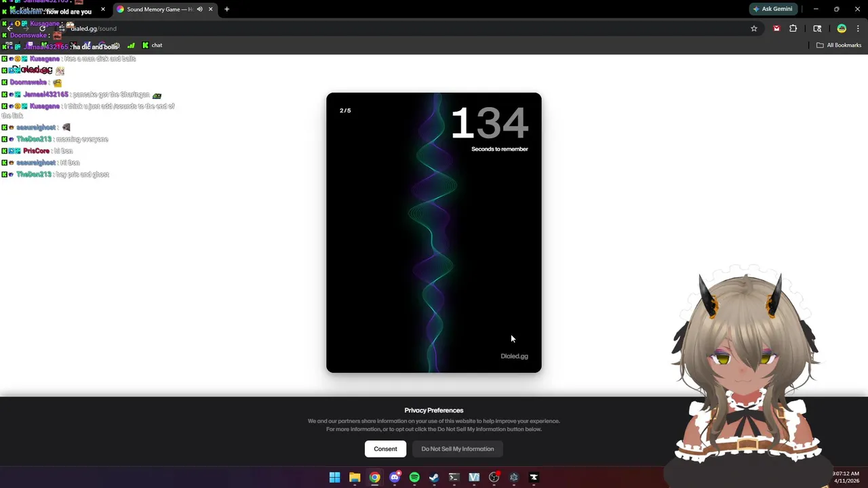This screenshot has height=488, width=868.
Task: Bookmark this page with the star icon
Action: [x=753, y=28]
